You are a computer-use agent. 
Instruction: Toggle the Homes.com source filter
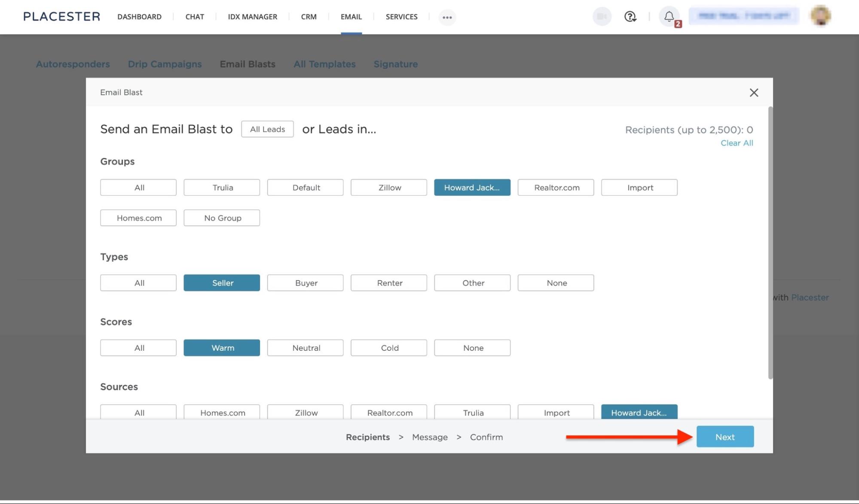click(x=221, y=413)
